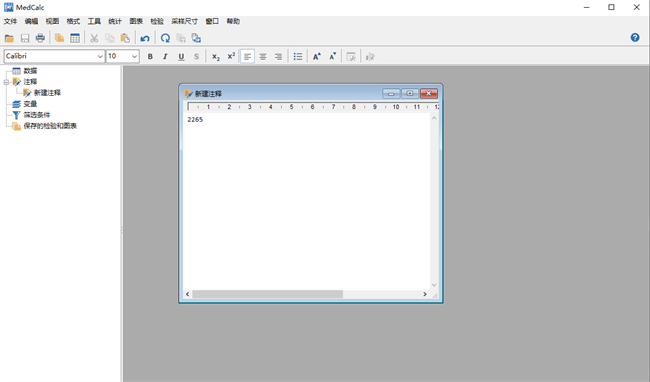650x382 pixels.
Task: Toggle subscript X2 formatting
Action: click(x=216, y=56)
